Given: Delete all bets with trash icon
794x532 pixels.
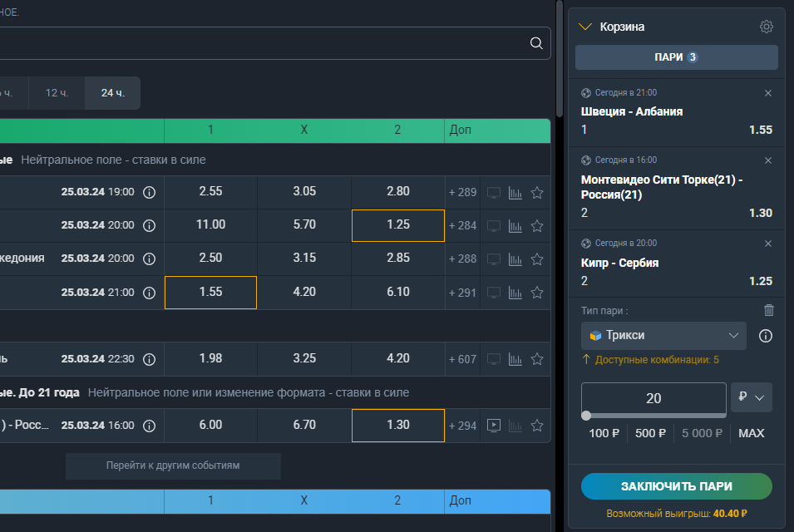Looking at the screenshot, I should click(x=769, y=310).
